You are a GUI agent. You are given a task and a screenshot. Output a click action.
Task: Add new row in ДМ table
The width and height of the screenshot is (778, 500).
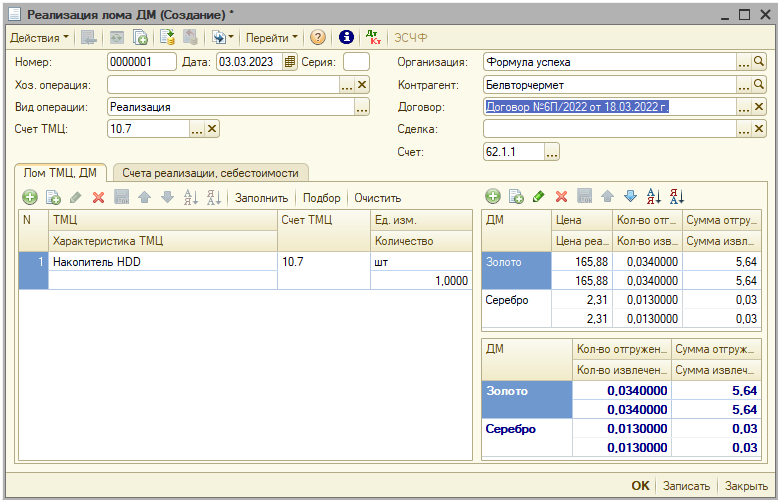[492, 197]
